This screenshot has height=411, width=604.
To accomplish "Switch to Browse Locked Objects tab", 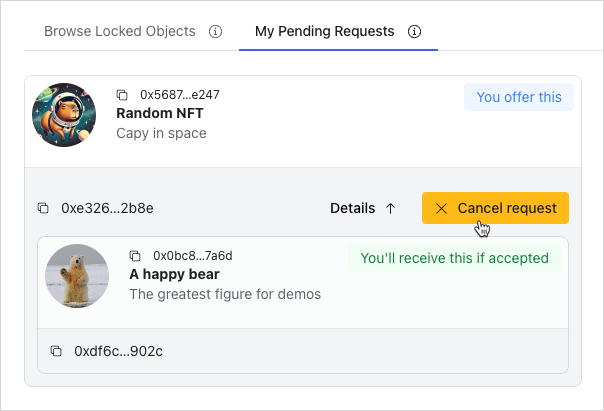I will tap(120, 31).
